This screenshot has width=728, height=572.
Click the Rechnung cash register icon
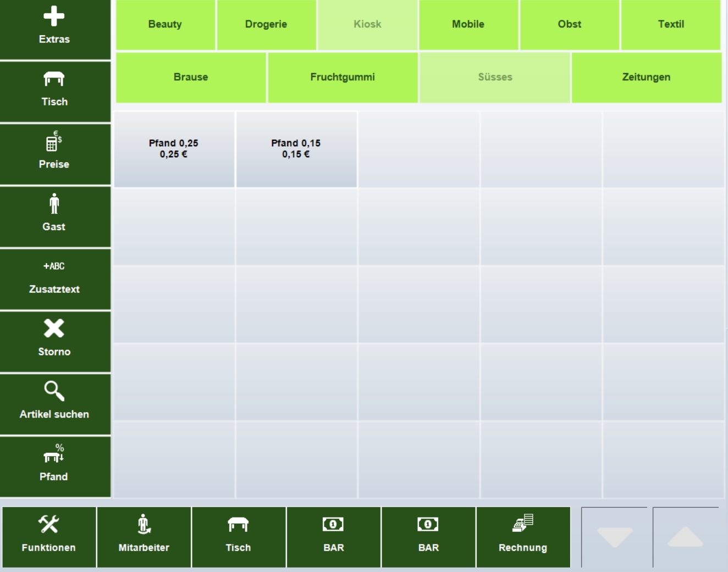tap(522, 523)
